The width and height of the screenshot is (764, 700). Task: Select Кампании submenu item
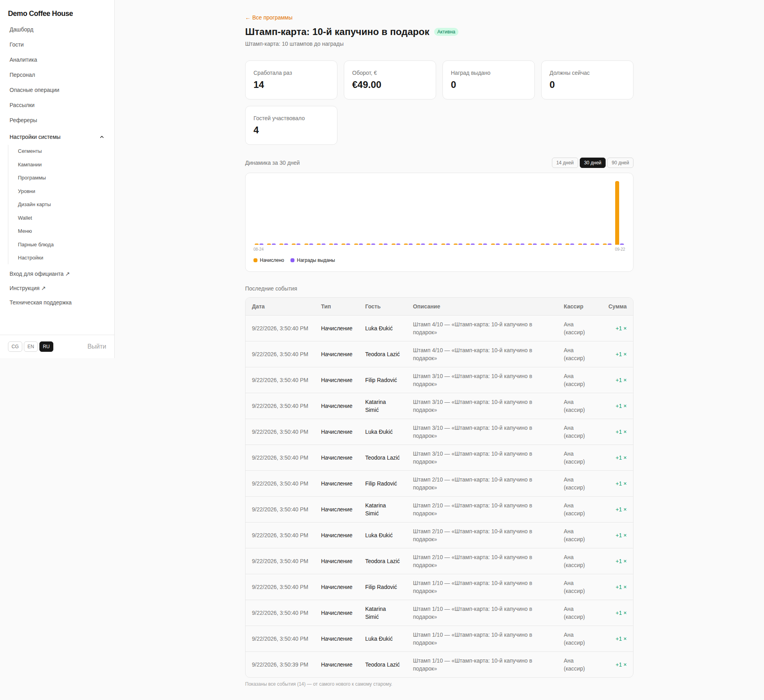30,165
